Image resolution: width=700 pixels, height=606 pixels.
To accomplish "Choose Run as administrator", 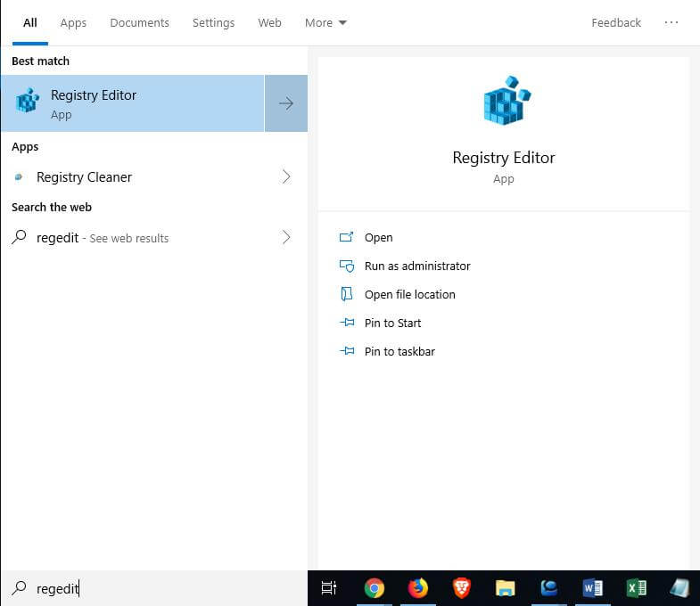I will pyautogui.click(x=417, y=266).
